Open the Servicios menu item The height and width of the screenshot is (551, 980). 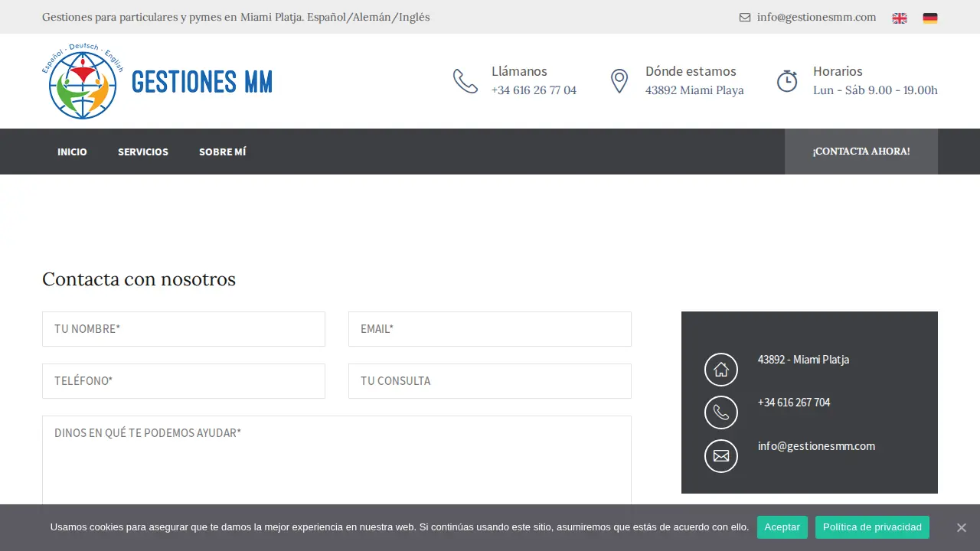point(143,152)
